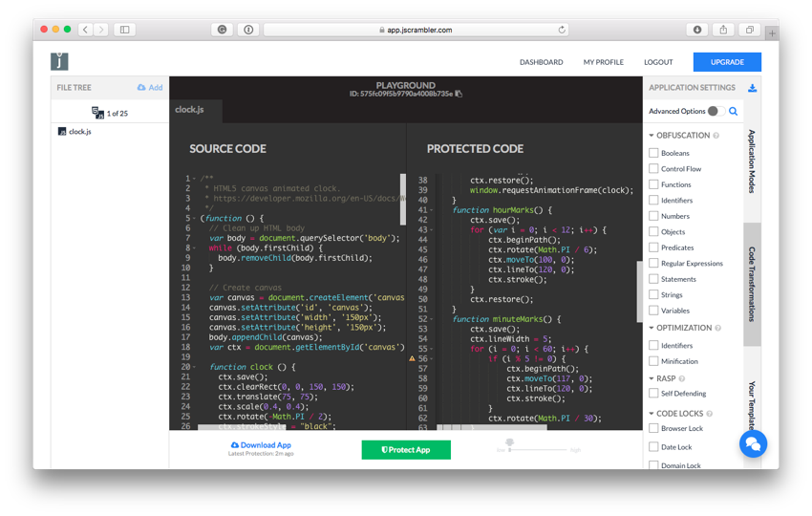Viewport: 812px width, 516px height.
Task: Check the Numbers checkbox
Action: point(653,216)
